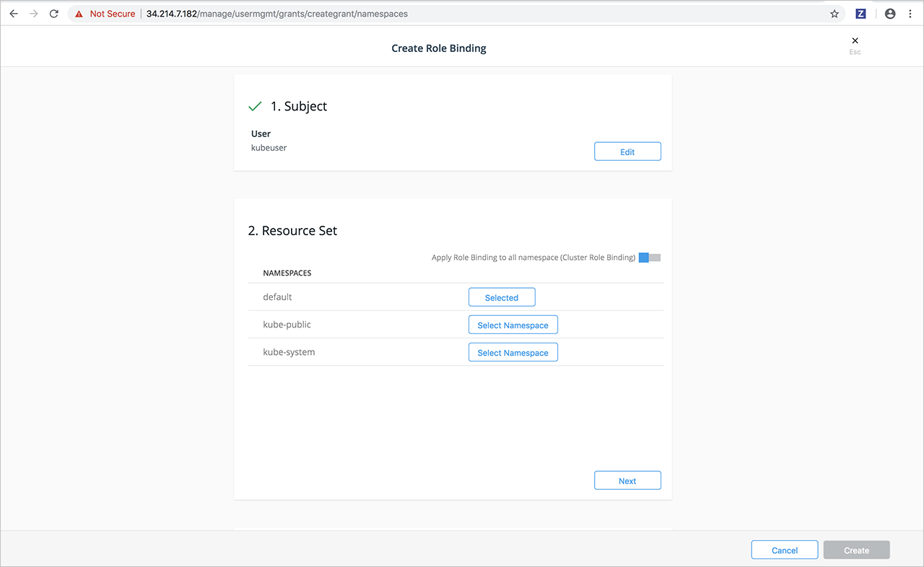Click Next in Resource Set section
Image resolution: width=924 pixels, height=567 pixels.
(x=627, y=480)
